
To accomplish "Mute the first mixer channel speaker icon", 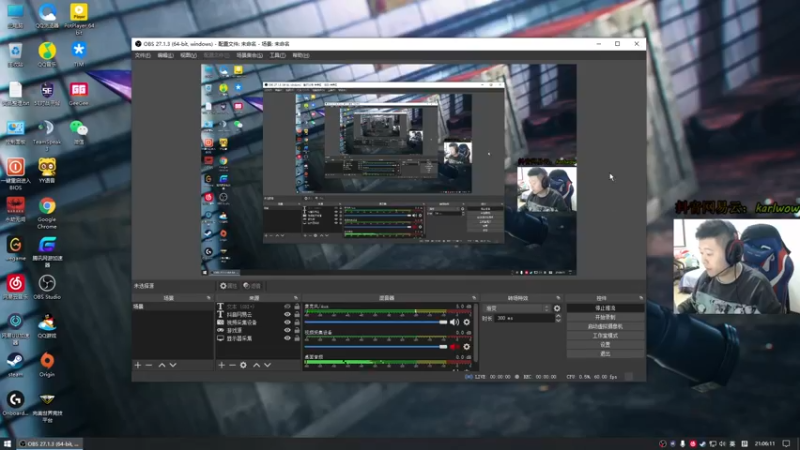I will (455, 322).
